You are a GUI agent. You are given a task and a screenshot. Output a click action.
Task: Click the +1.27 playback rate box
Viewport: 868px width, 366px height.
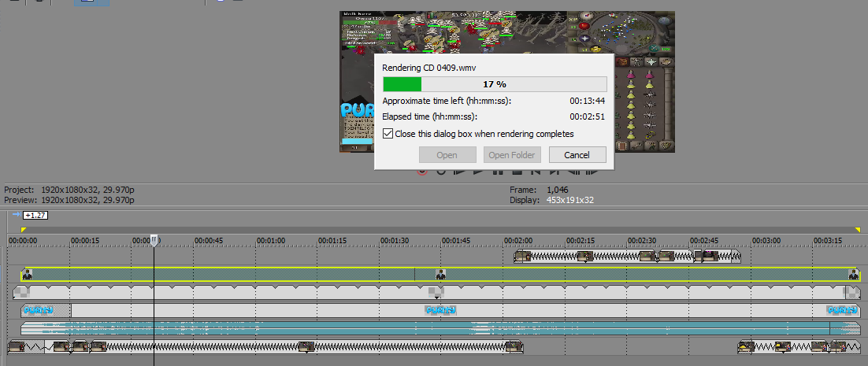click(x=35, y=216)
